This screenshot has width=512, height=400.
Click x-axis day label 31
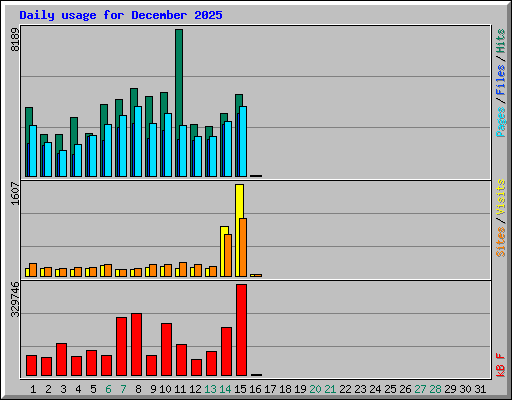coord(480,389)
